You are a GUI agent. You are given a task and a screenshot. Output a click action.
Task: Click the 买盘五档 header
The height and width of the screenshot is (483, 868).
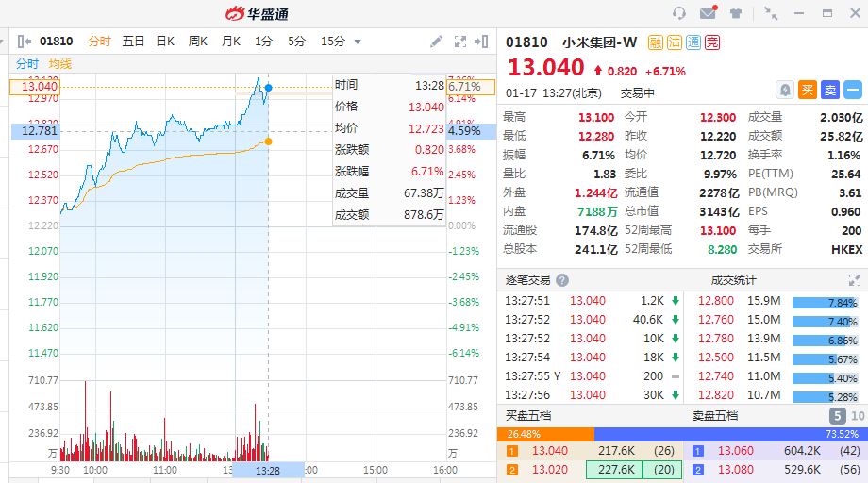tap(528, 415)
